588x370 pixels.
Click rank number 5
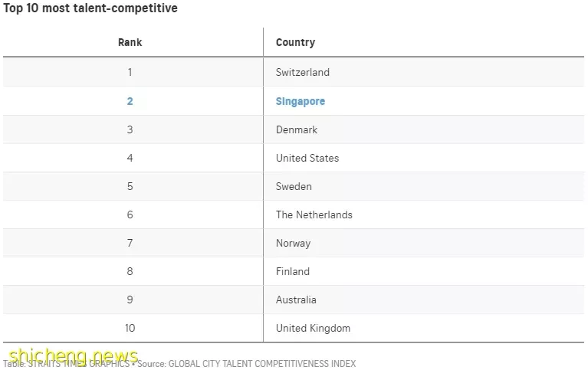click(130, 187)
